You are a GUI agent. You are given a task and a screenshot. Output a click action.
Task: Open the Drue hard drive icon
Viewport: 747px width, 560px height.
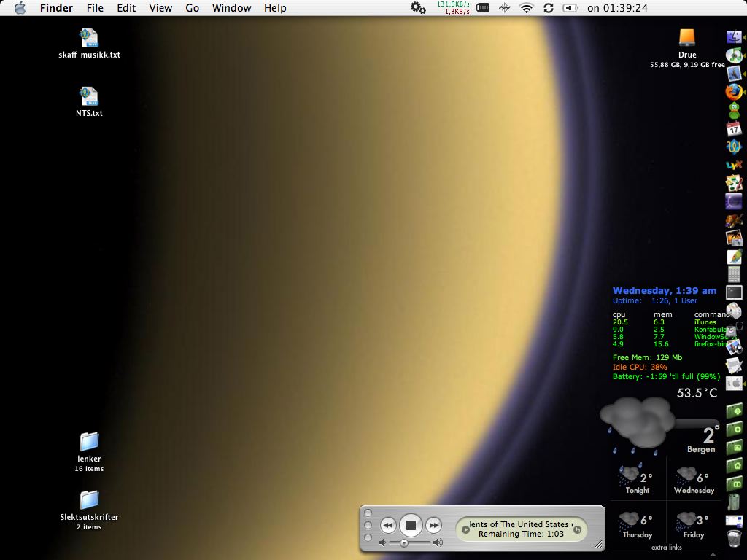pyautogui.click(x=687, y=38)
